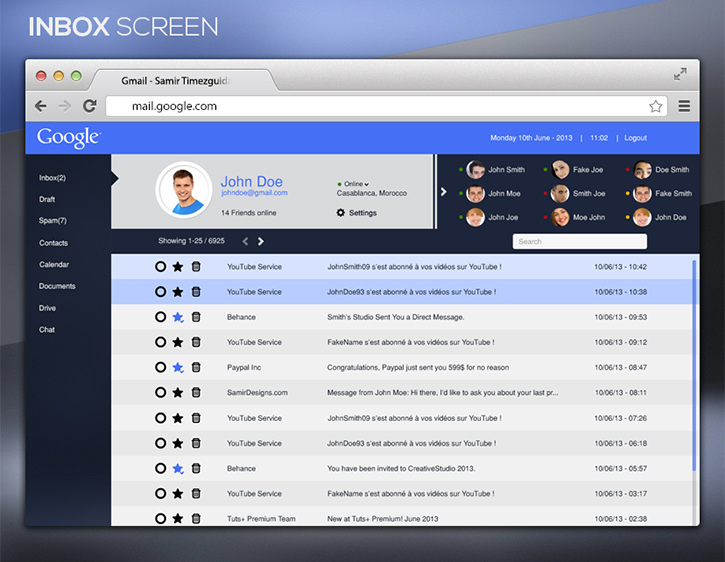
Task: Open the Inbox(2) folder
Action: pos(52,178)
